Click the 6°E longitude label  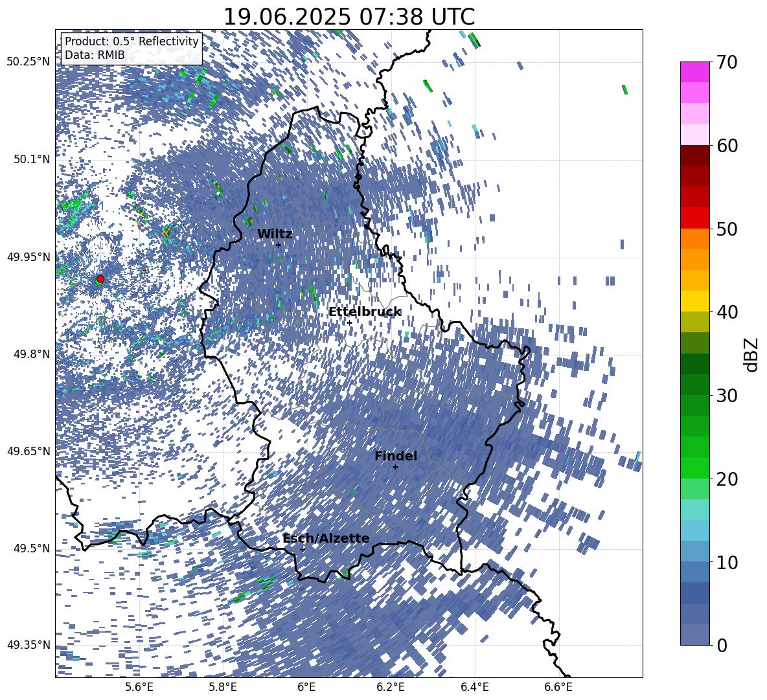(x=306, y=688)
